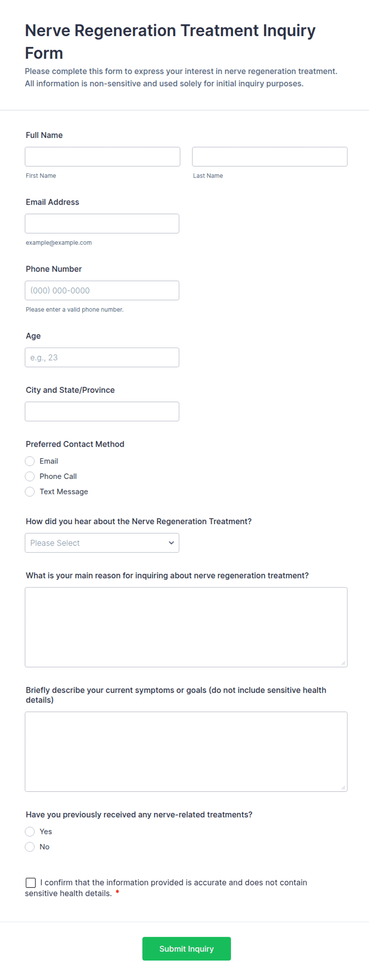Check the information accuracy confirmation checkbox
The height and width of the screenshot is (980, 369).
tap(31, 883)
